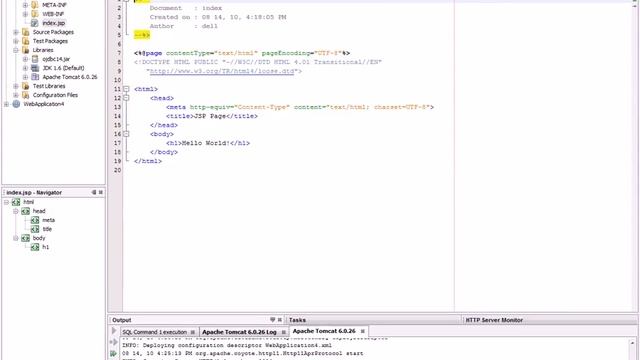Collapse the Libraries node
Viewport: 640px width, 360px height.
(16, 50)
